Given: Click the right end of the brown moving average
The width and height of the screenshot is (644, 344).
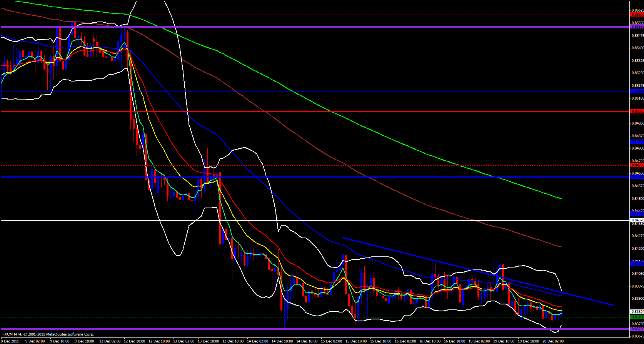Looking at the screenshot, I should tap(561, 246).
